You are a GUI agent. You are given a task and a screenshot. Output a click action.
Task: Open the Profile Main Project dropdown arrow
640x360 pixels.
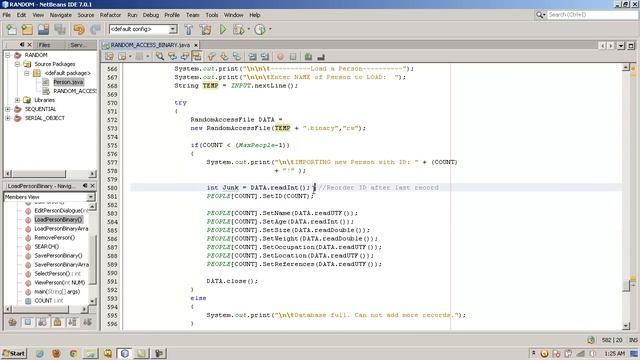[270, 29]
